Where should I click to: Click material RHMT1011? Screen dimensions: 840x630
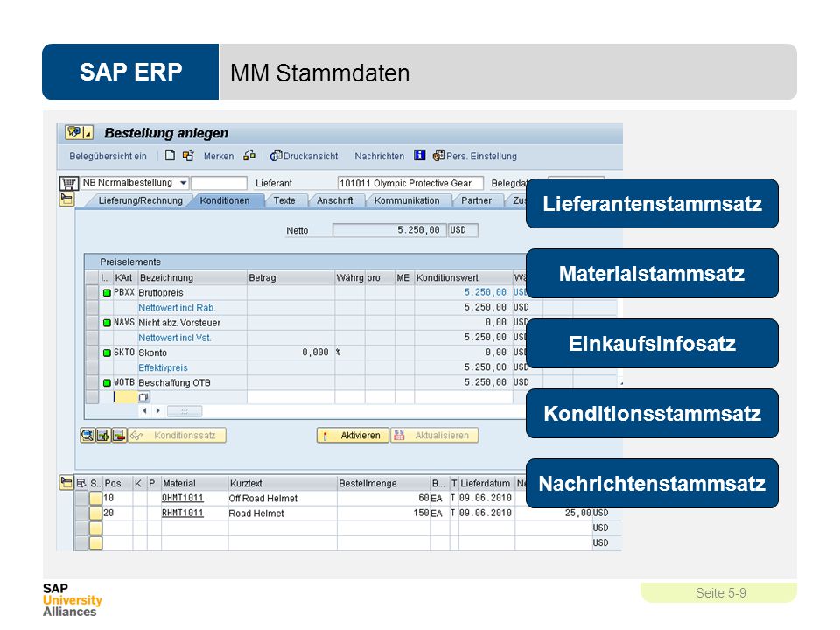pos(183,514)
